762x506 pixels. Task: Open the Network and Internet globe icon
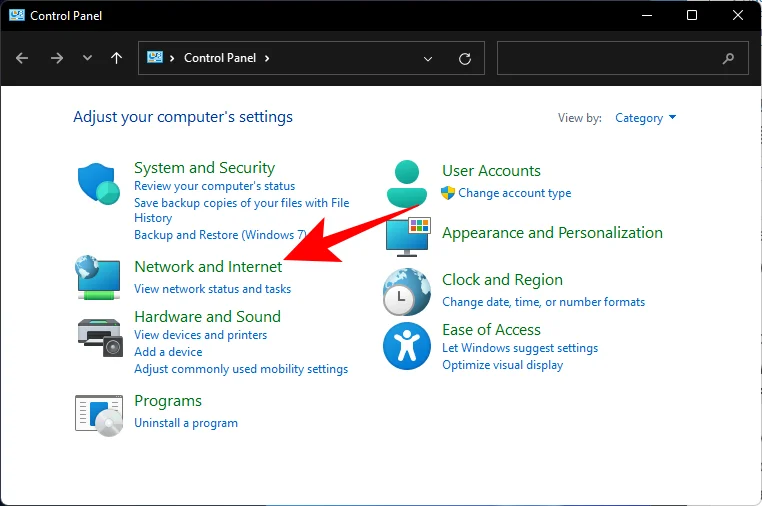pos(98,277)
